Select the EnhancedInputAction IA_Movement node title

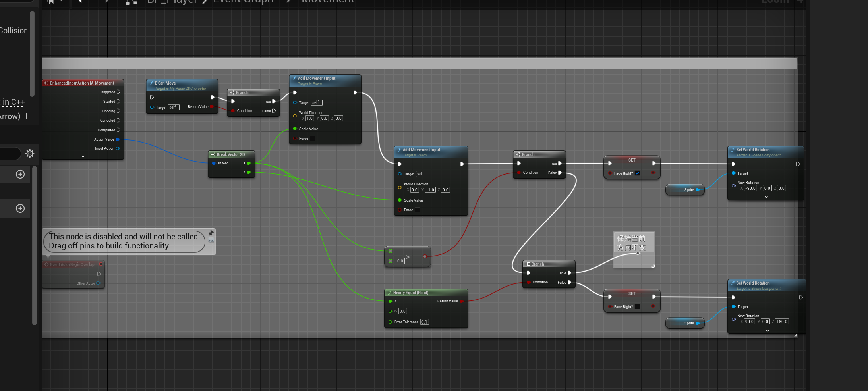click(x=82, y=83)
